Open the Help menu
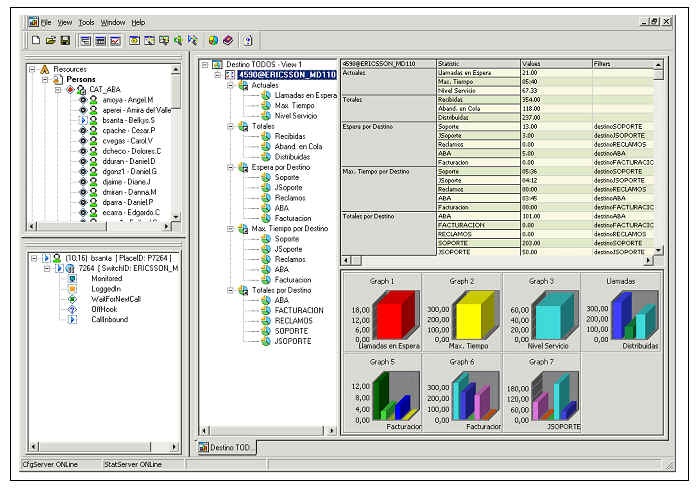 [x=138, y=22]
